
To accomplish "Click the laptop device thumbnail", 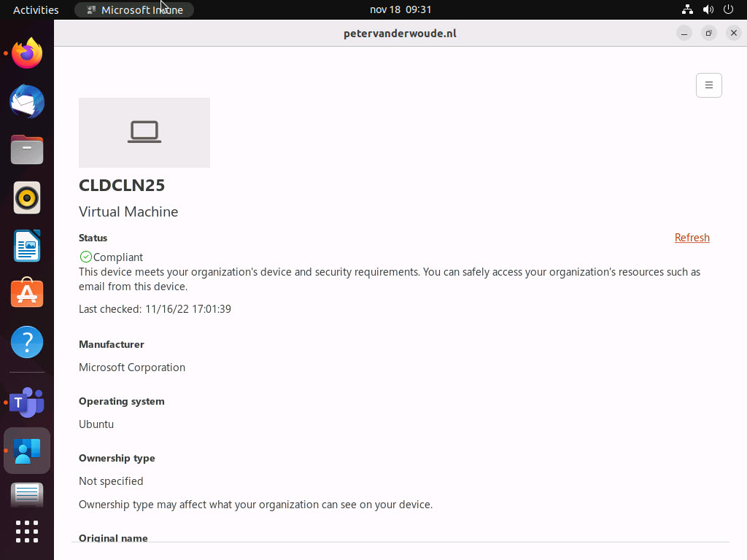I will [144, 133].
